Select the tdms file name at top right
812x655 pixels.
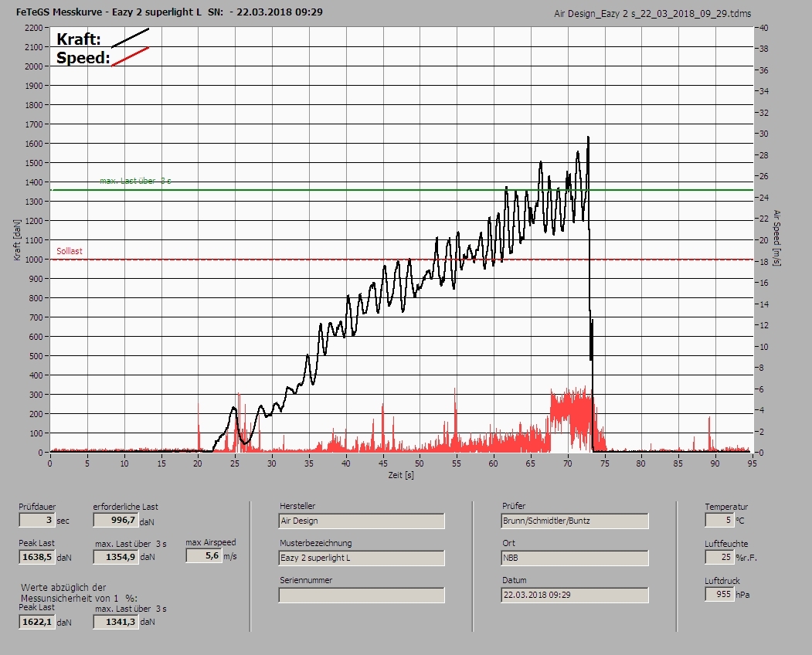tap(653, 14)
